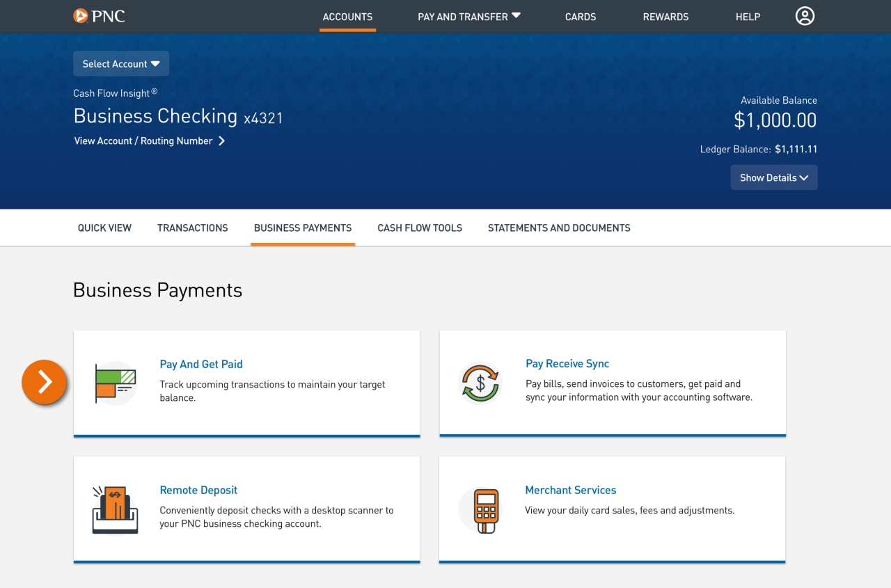Screen dimensions: 891x588
Task: Open the Help menu
Action: tap(748, 17)
